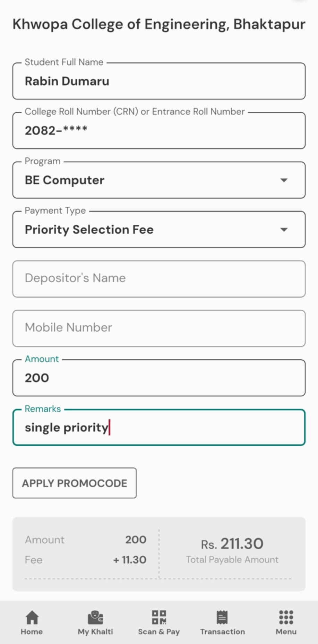This screenshot has width=318, height=644.
Task: Open My Khalti wallet icon
Action: pos(95,617)
